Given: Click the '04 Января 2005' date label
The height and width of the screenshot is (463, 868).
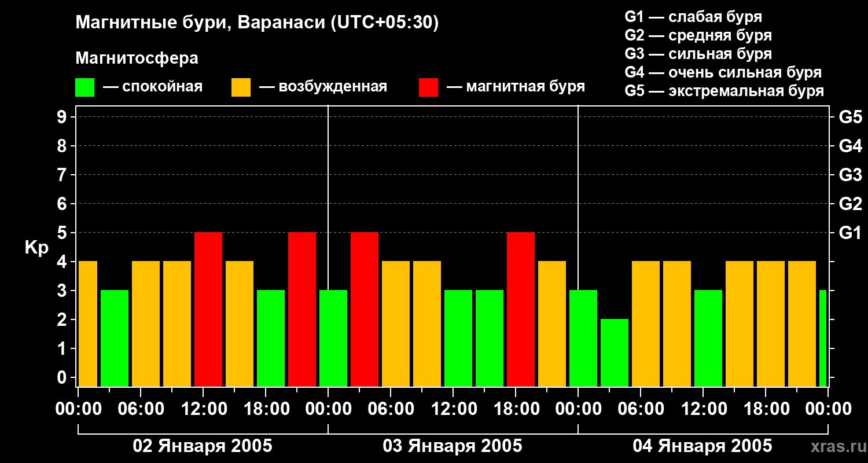Looking at the screenshot, I should tap(703, 446).
